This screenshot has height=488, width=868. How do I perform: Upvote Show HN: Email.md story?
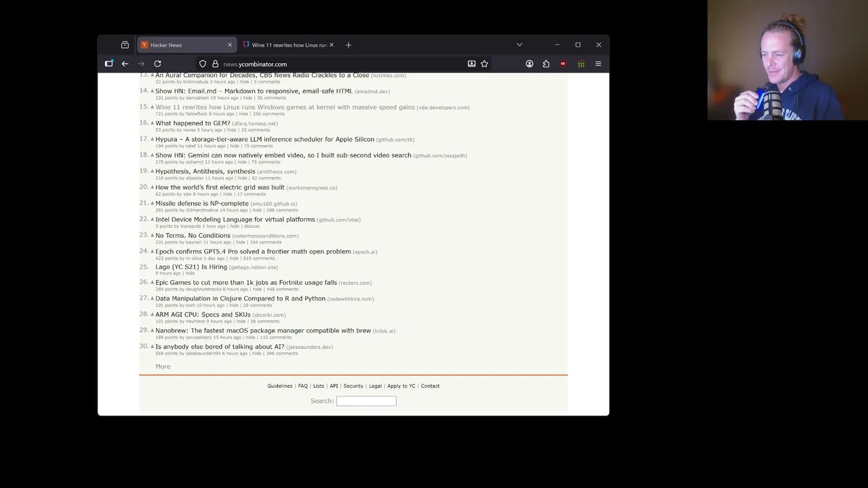point(152,91)
